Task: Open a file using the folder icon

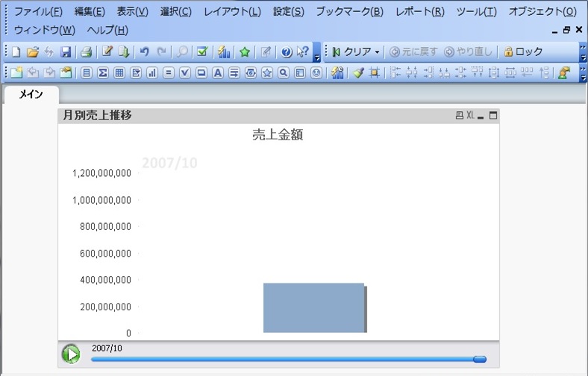Action: point(33,51)
